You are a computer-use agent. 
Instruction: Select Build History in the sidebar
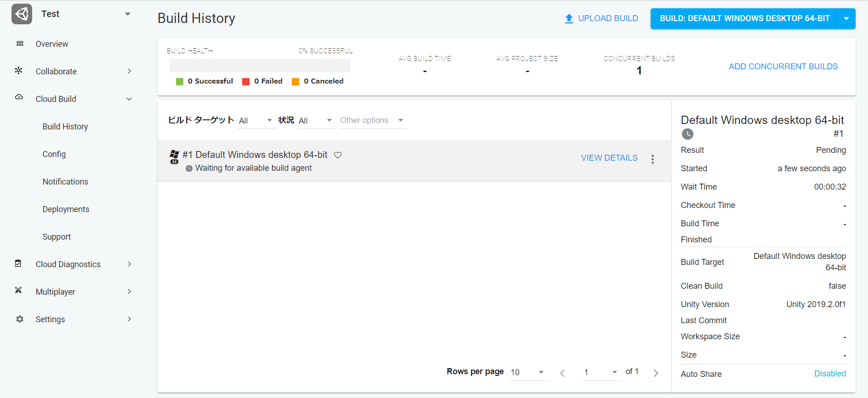(65, 127)
